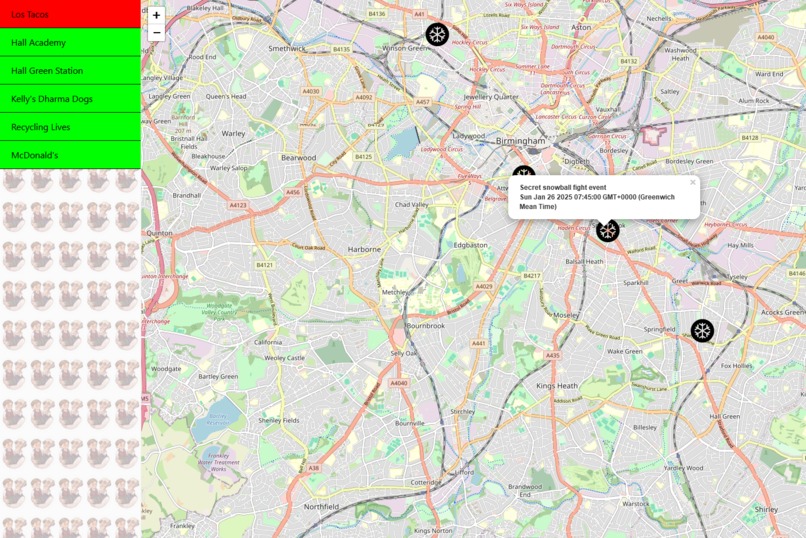Viewport: 806px width, 538px height.
Task: Click the Balsall Heath map label
Action: pyautogui.click(x=584, y=262)
